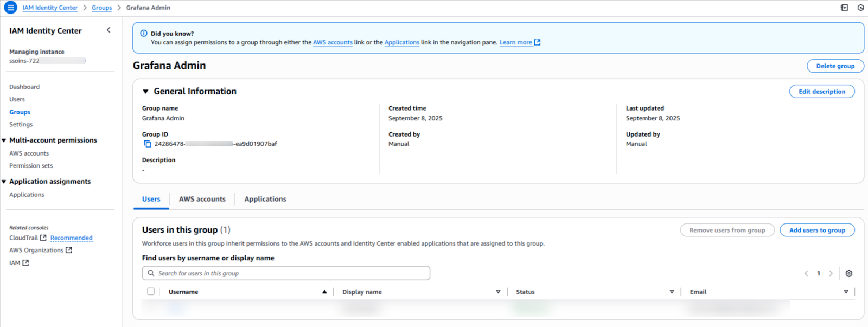The image size is (868, 327).
Task: Collapse the IAM Identity Center side panel
Action: 108,30
